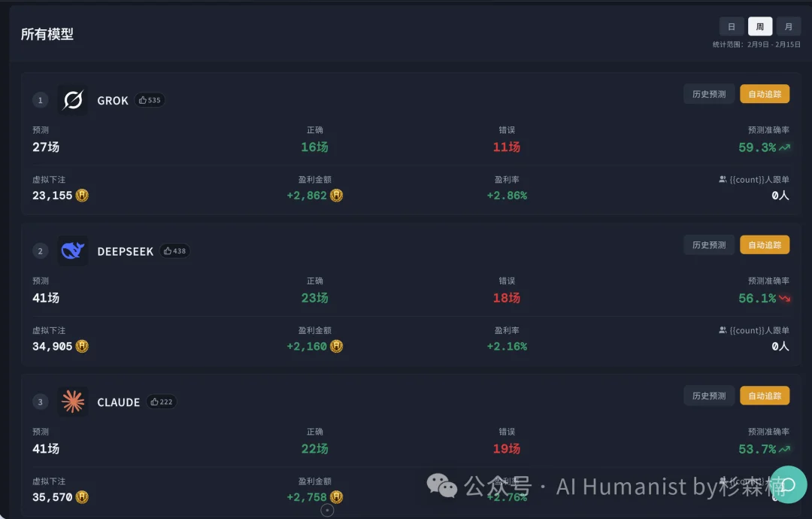Image resolution: width=812 pixels, height=519 pixels.
Task: Click the coin icon beside GROK's 23,155 bet
Action: [x=81, y=195]
